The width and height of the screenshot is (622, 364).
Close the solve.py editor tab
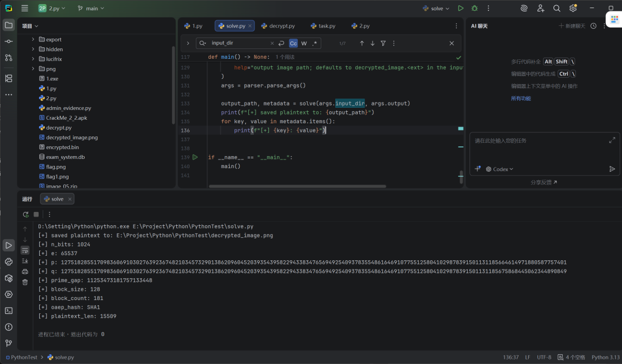tap(250, 26)
